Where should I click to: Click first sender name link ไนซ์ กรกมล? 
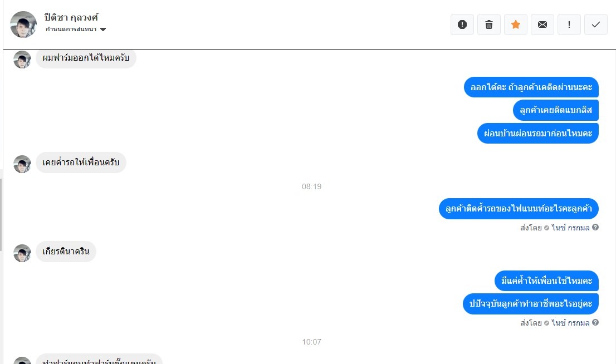pyautogui.click(x=570, y=227)
